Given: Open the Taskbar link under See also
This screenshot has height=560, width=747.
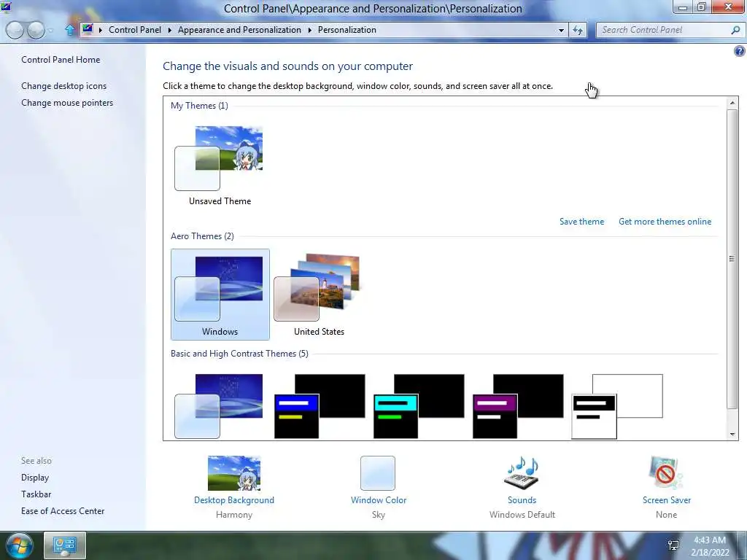Looking at the screenshot, I should click(36, 494).
